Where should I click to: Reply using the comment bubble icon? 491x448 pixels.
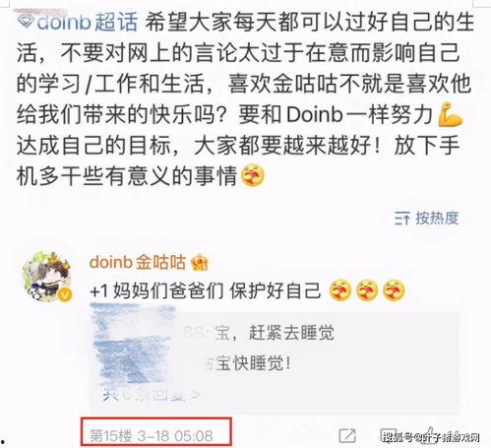(389, 436)
